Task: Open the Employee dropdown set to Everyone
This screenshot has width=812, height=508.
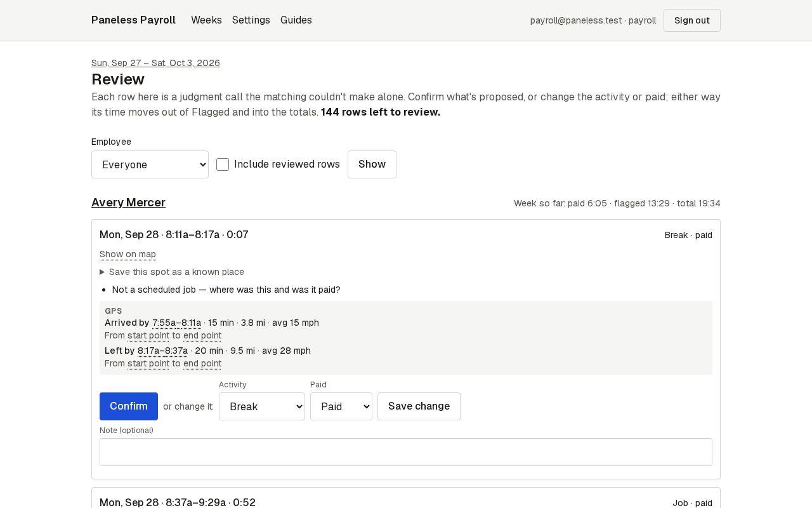Action: [x=150, y=164]
